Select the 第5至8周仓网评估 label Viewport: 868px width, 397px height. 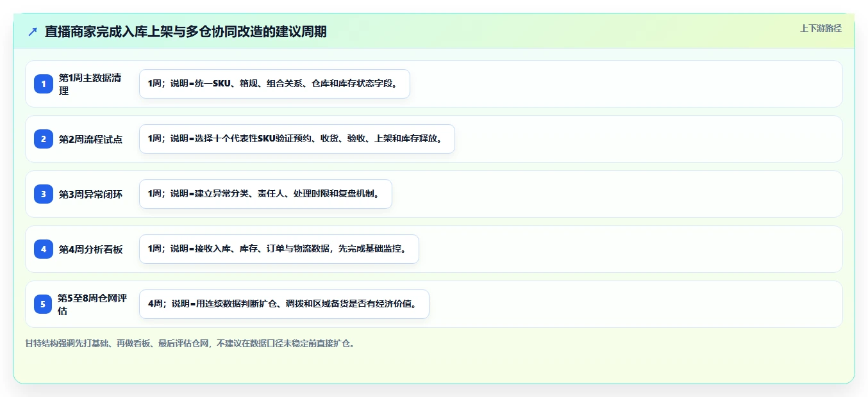pos(92,304)
